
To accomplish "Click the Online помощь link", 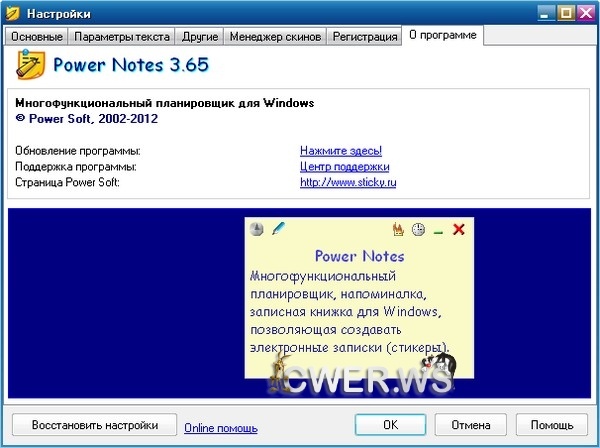I will click(220, 427).
